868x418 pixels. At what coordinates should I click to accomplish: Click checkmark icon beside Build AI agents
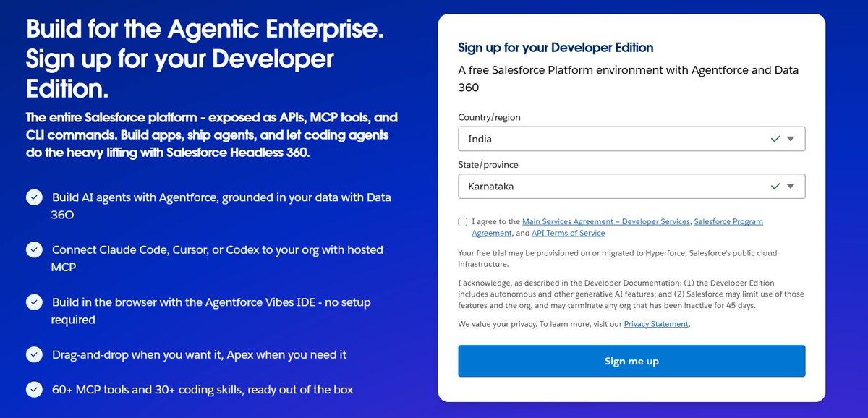point(33,197)
